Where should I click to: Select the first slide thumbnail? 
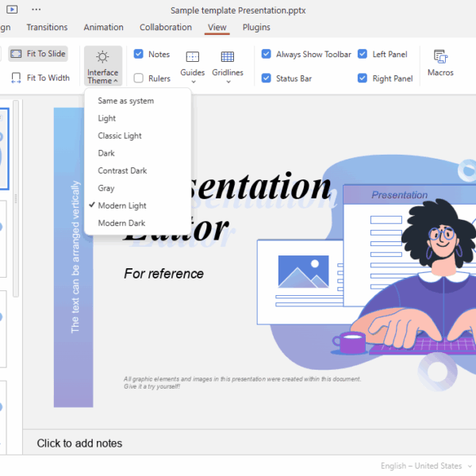[x=4, y=149]
